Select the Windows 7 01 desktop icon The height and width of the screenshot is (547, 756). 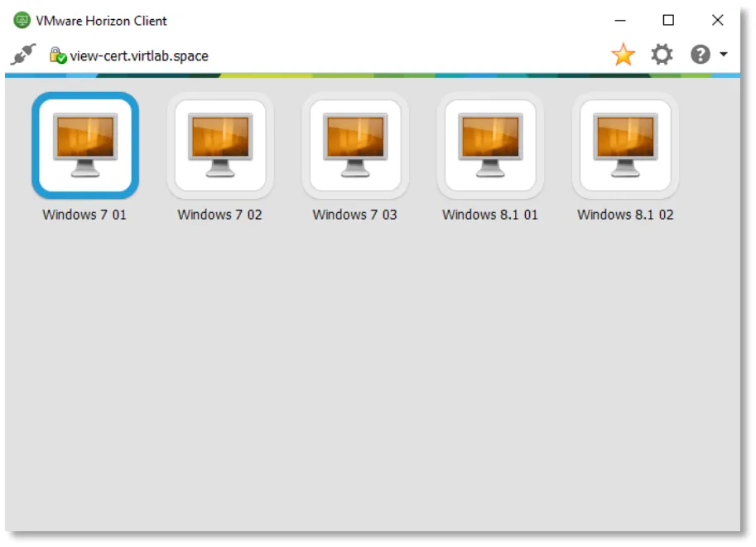pyautogui.click(x=85, y=145)
